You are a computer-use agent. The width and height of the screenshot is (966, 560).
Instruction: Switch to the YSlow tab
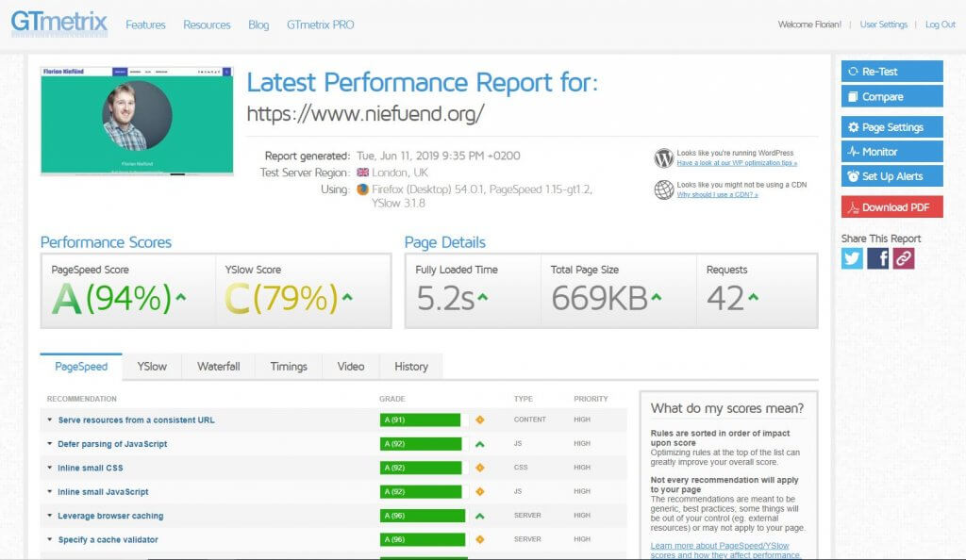pos(152,366)
